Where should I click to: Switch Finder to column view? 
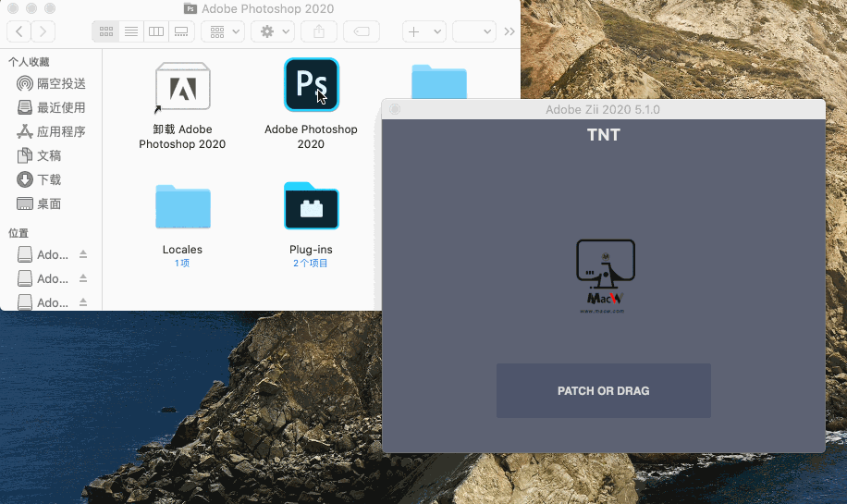(156, 31)
